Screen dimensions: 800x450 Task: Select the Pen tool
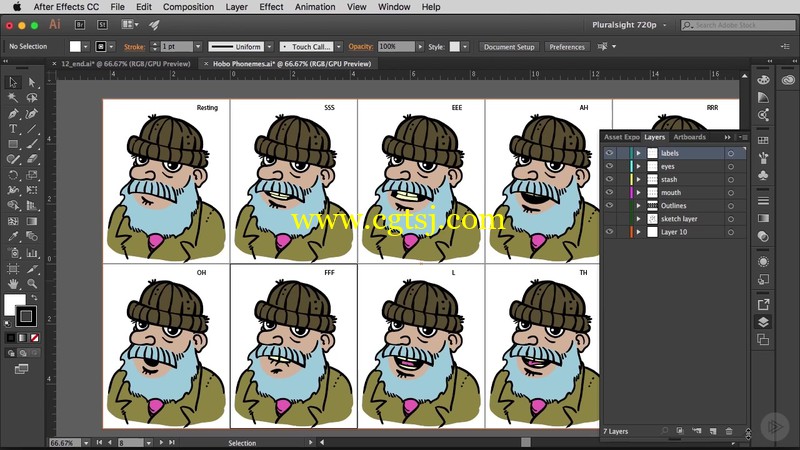[x=13, y=113]
